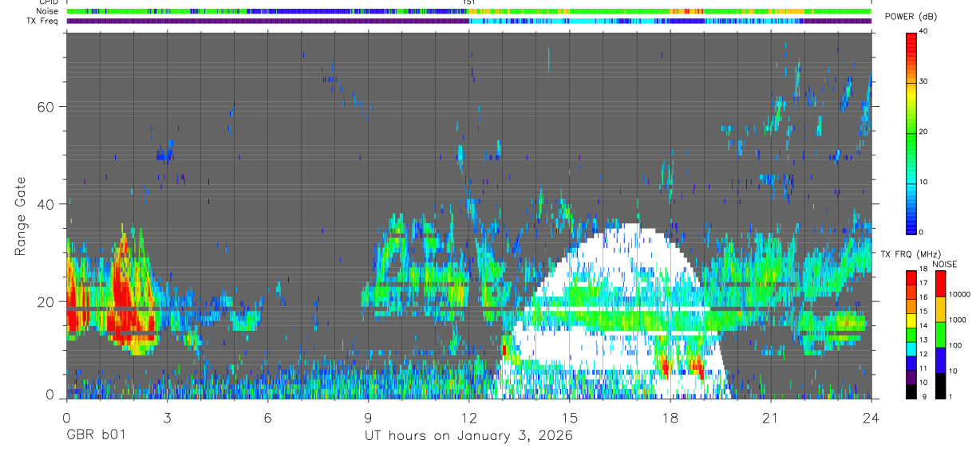
Task: Click the POWER (dB) colorbar title
Action: [910, 16]
